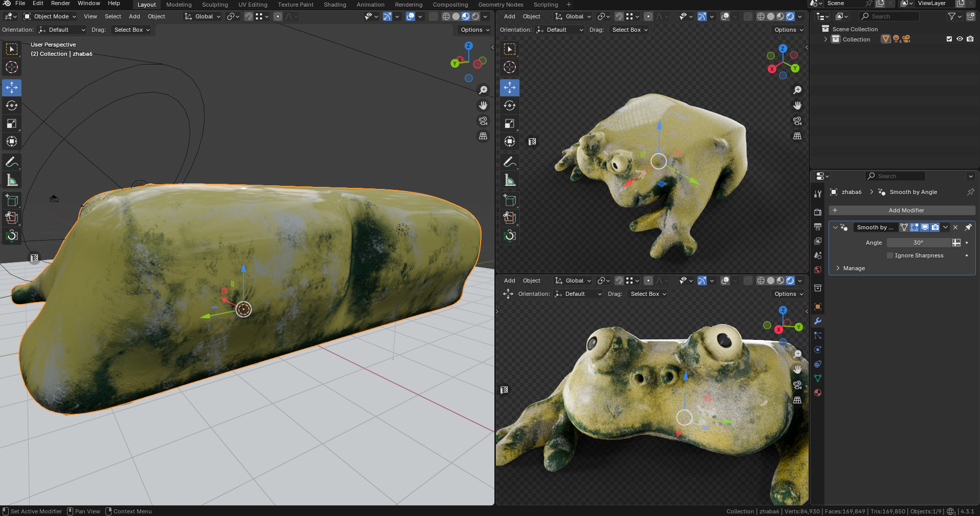This screenshot has height=516, width=980.
Task: Click the Angle 30° value field
Action: (918, 243)
